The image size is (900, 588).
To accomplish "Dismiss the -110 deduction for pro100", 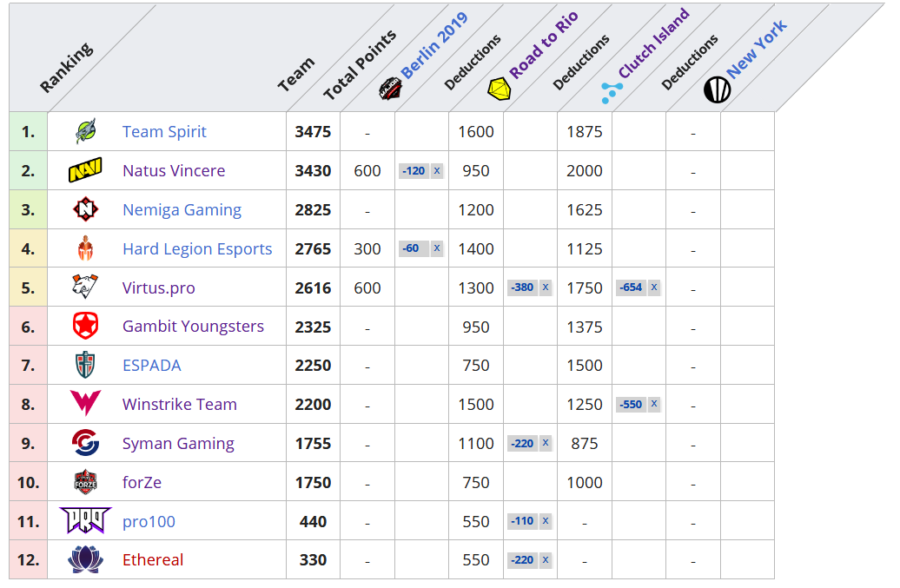I will click(546, 521).
